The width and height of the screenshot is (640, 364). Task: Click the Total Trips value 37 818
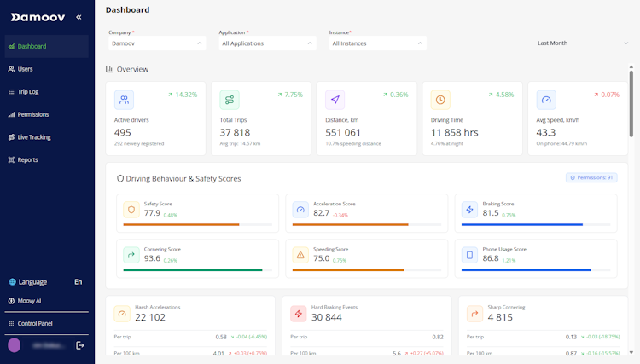[235, 132]
